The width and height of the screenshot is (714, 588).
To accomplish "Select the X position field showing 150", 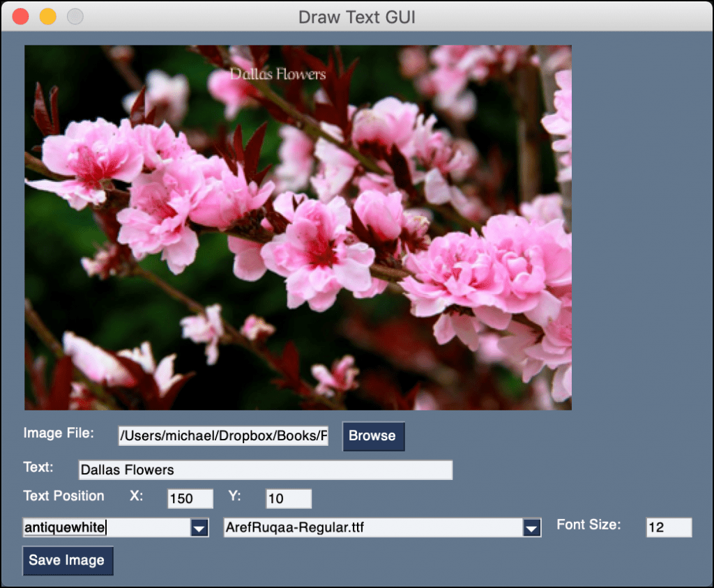I will coord(190,498).
